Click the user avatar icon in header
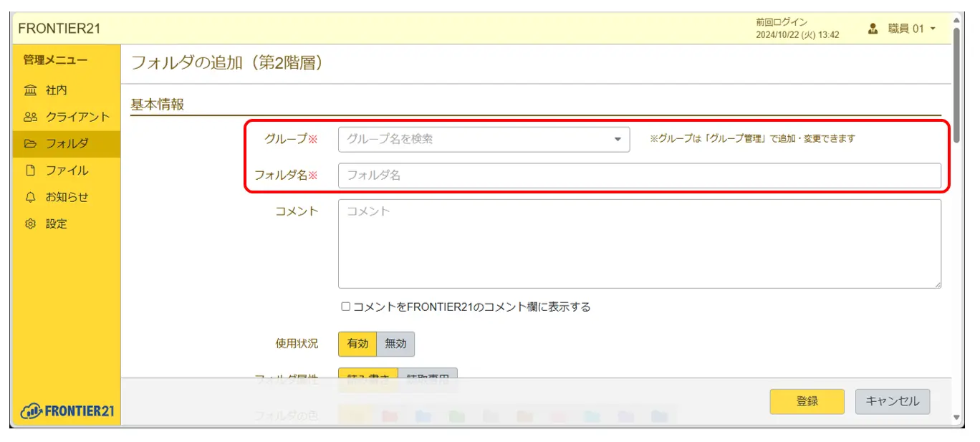Screen dimensions: 980x442 pyautogui.click(x=873, y=29)
